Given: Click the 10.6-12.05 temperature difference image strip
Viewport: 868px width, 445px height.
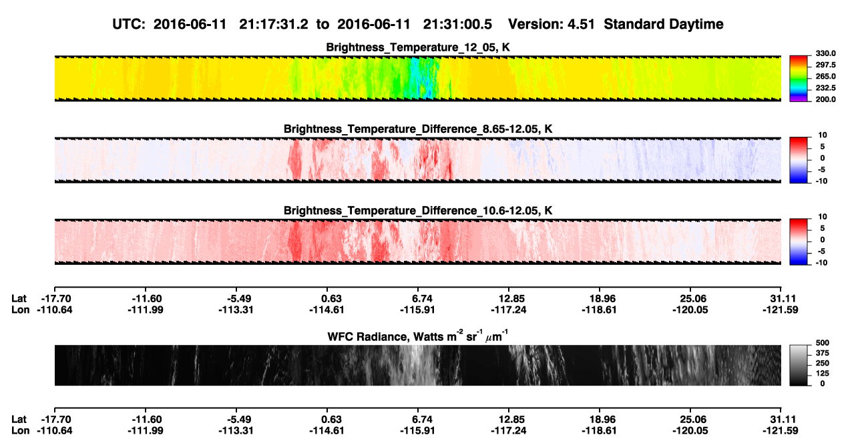Looking at the screenshot, I should [417, 242].
